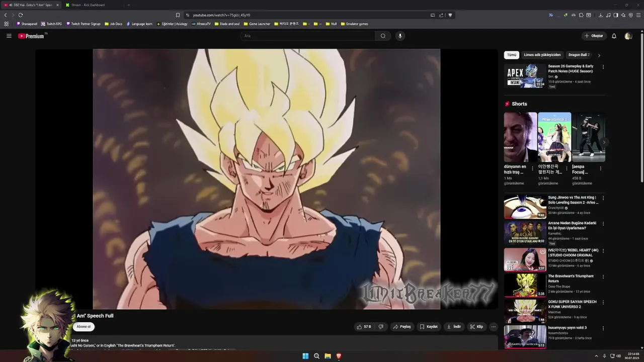
Task: Select the Dragon Ball Z chip
Action: tap(579, 55)
